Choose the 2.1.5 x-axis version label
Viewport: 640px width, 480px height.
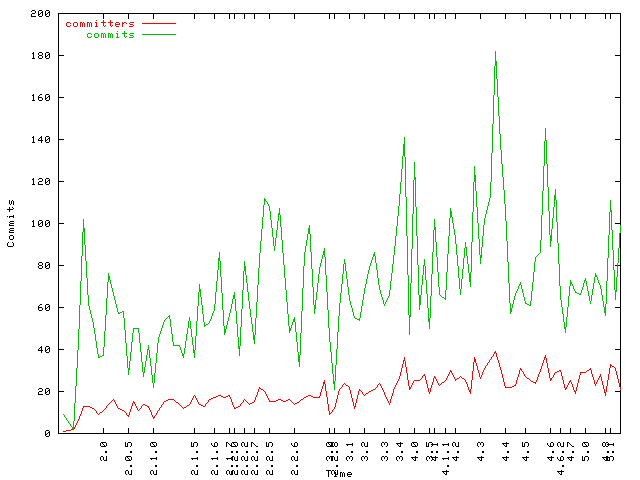(x=195, y=453)
